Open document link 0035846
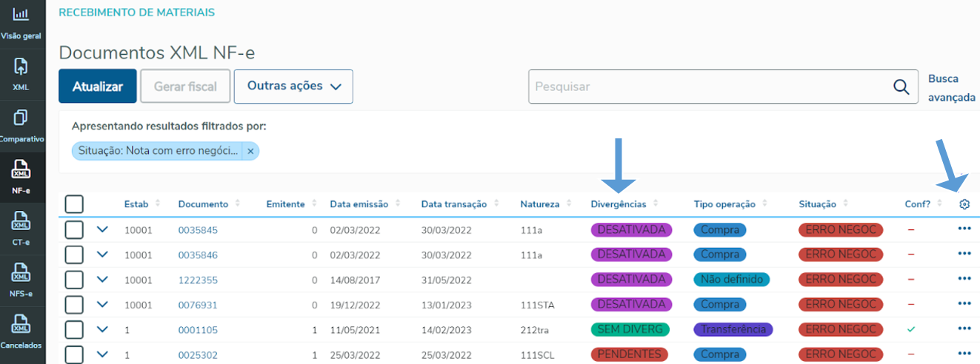 (198, 255)
